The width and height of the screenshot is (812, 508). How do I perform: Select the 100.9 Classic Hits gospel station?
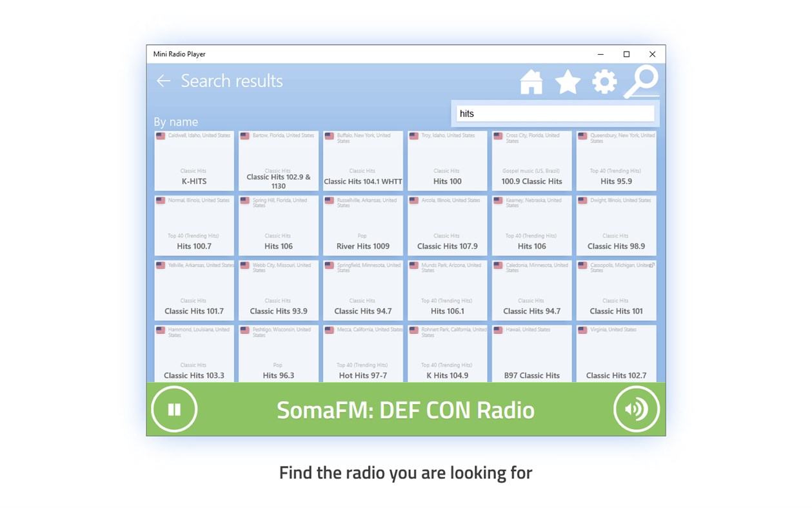[x=531, y=161]
